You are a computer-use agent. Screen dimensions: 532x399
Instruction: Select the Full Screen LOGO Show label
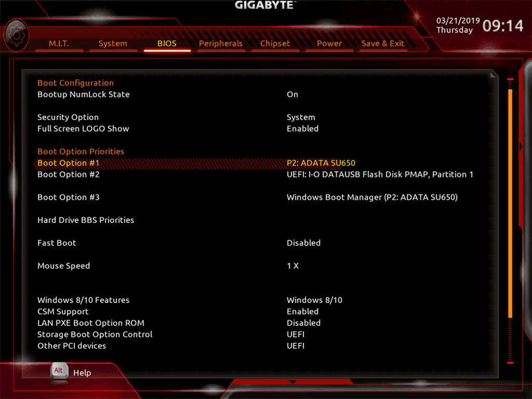(x=83, y=128)
